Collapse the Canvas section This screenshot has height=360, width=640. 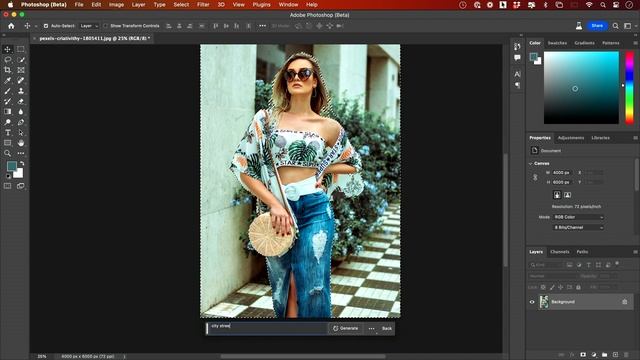[531, 164]
